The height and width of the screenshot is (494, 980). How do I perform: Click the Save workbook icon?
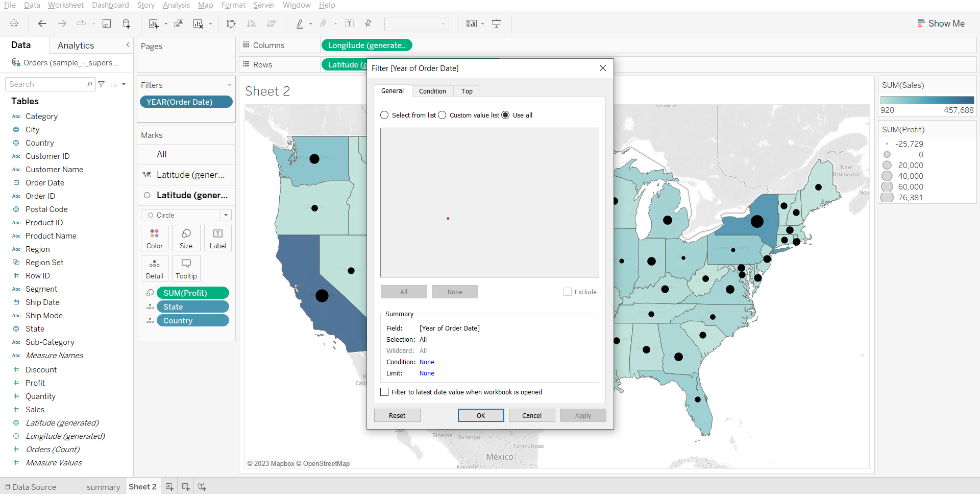coord(107,23)
